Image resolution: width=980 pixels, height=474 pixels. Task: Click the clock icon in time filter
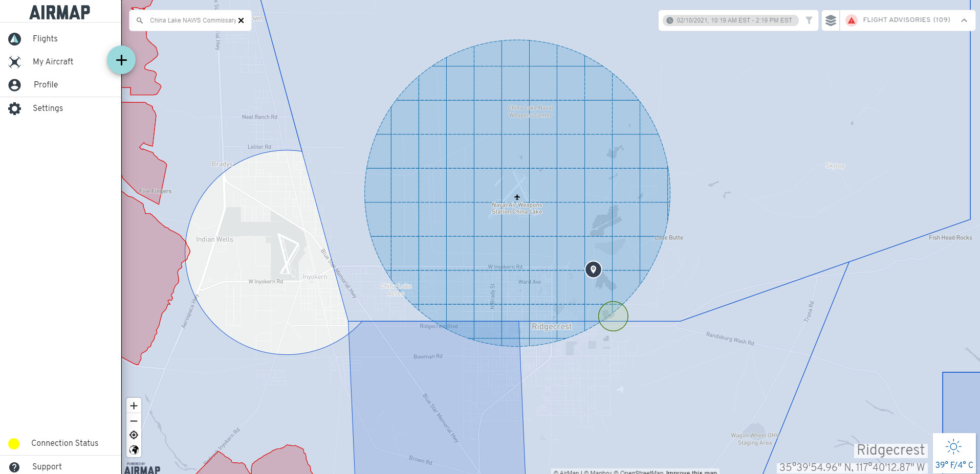tap(670, 20)
